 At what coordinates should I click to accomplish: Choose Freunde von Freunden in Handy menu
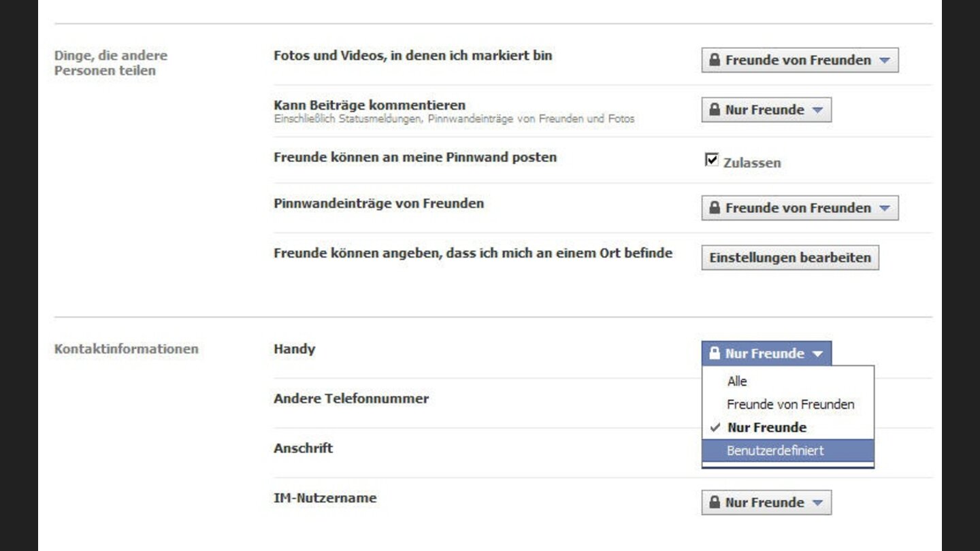pyautogui.click(x=790, y=405)
